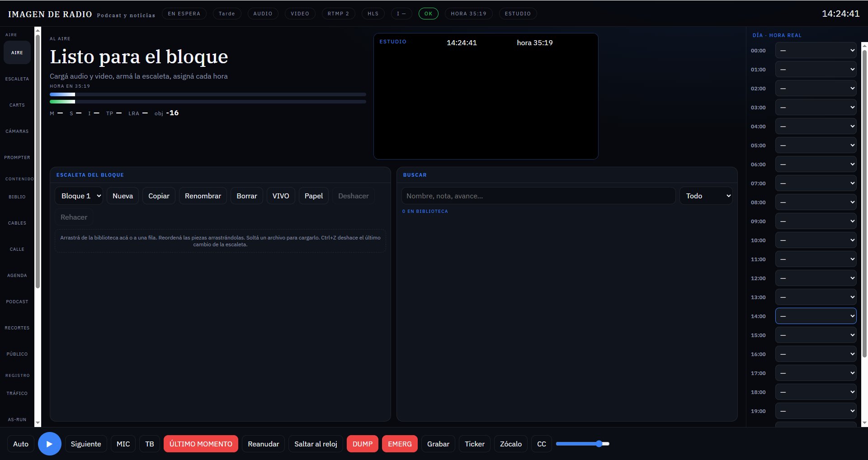Trigger the ÚLTIMO MOMENTO button
Viewport: 868px width, 460px height.
(x=201, y=444)
